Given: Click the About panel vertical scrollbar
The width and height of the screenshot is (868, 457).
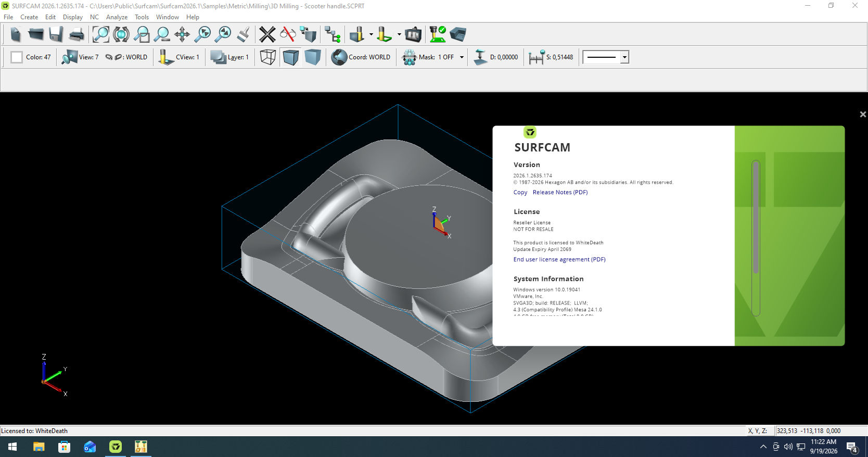Looking at the screenshot, I should (756, 237).
